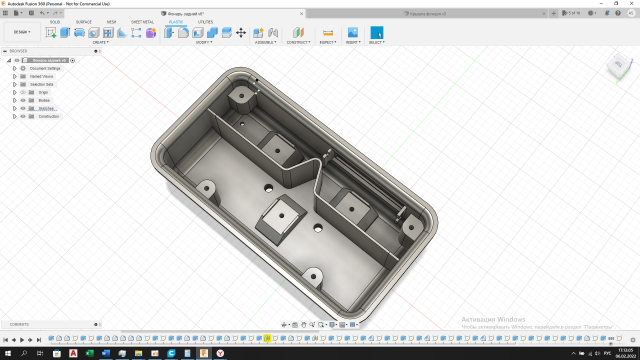Image resolution: width=640 pixels, height=360 pixels.
Task: Toggle visibility of the Origin folder
Action: click(x=23, y=93)
